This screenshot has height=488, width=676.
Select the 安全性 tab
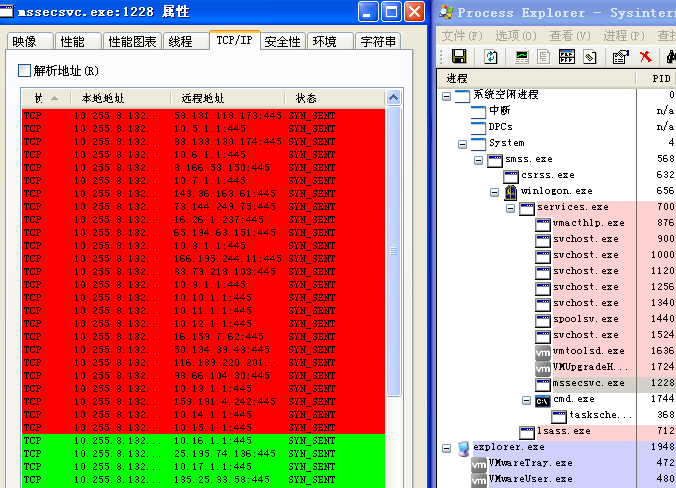click(x=282, y=41)
